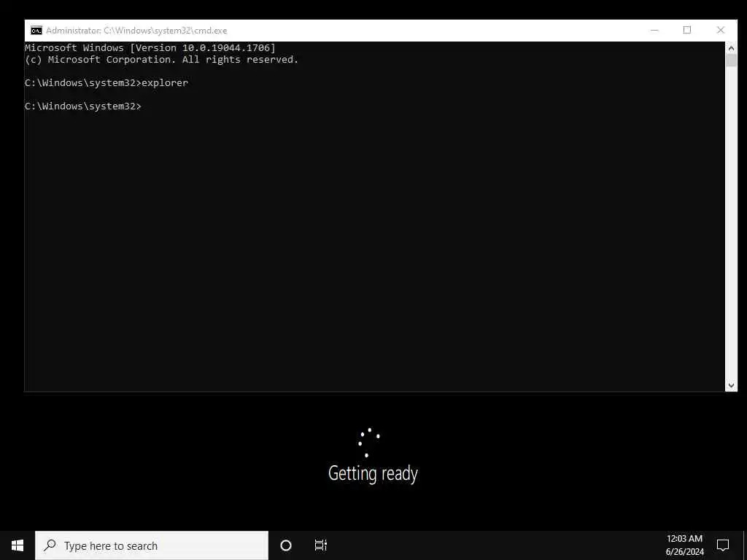Click the date 6/26/2024 in the taskbar
The height and width of the screenshot is (560, 747).
click(684, 552)
